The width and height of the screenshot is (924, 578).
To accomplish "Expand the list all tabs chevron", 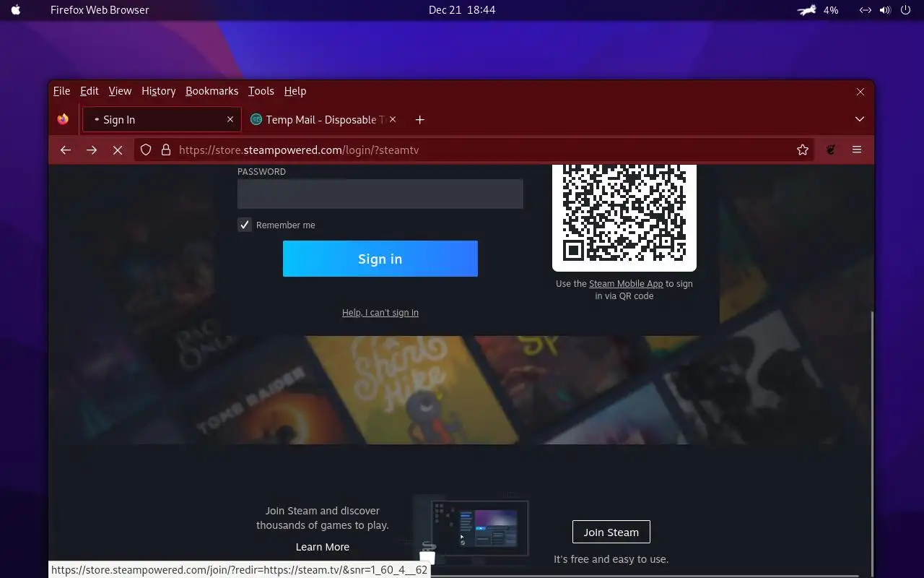I will tap(859, 119).
